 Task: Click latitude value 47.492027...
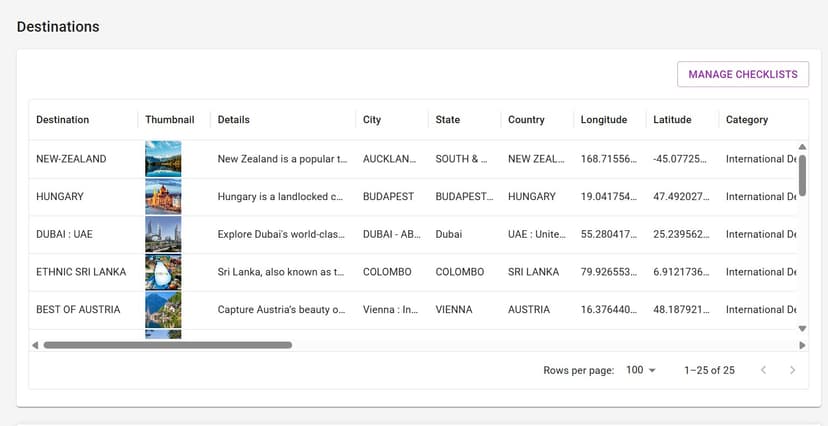[681, 196]
